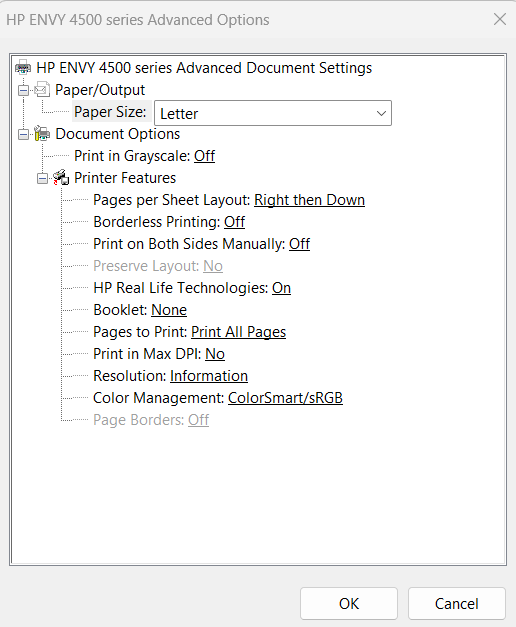Image resolution: width=516 pixels, height=627 pixels.
Task: Select the Color Management label
Action: coord(159,398)
